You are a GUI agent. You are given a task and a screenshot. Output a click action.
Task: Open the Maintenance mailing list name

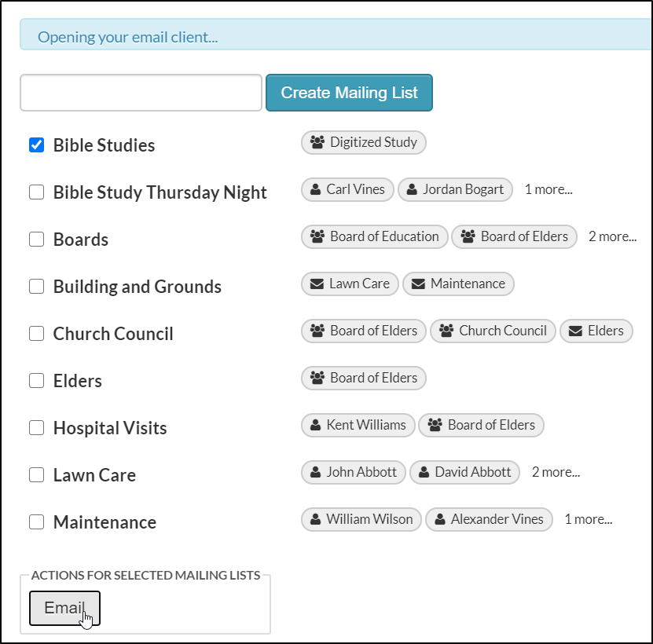(105, 522)
